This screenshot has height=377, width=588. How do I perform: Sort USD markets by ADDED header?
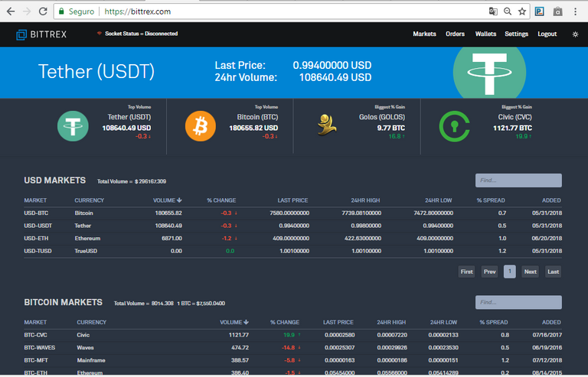pos(551,200)
